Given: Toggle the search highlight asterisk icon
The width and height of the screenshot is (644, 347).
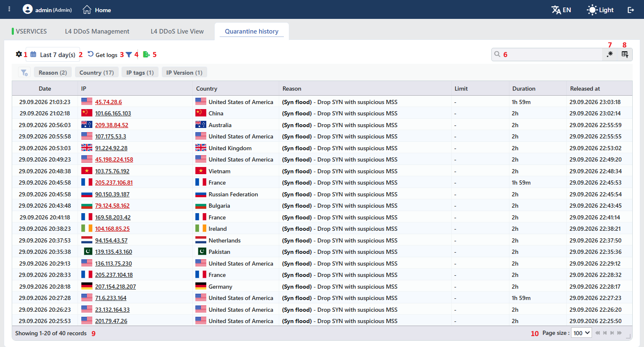Looking at the screenshot, I should [610, 54].
